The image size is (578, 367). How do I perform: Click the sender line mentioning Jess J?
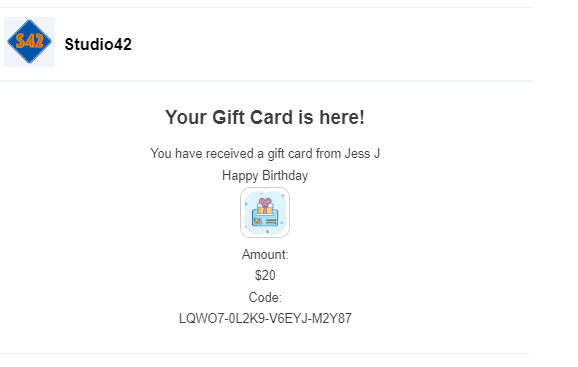(x=265, y=153)
